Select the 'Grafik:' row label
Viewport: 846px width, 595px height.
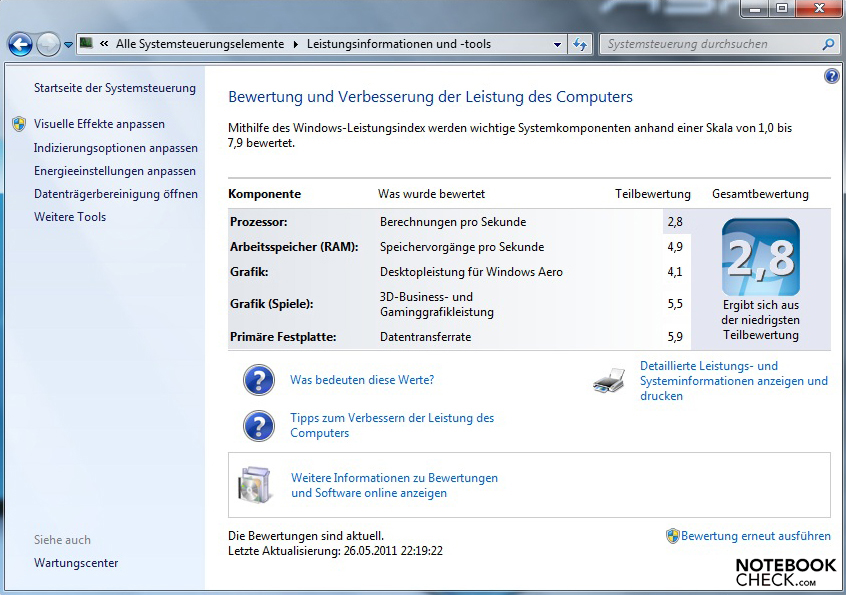[249, 272]
